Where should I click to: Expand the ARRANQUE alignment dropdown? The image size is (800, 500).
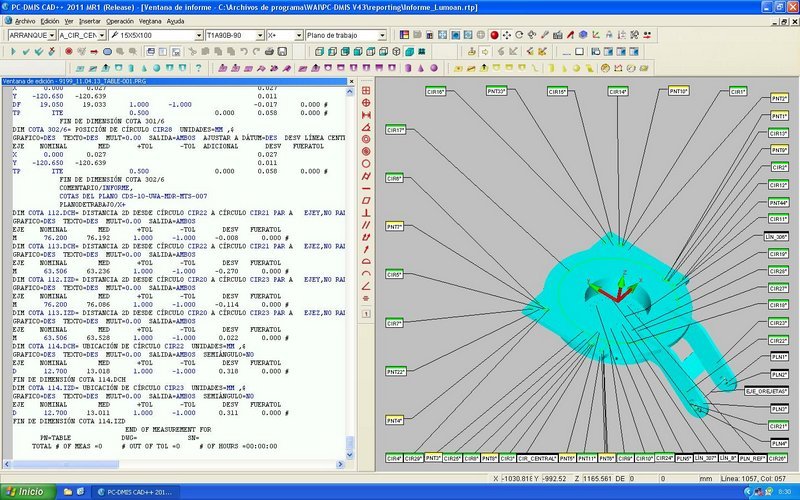(x=52, y=35)
